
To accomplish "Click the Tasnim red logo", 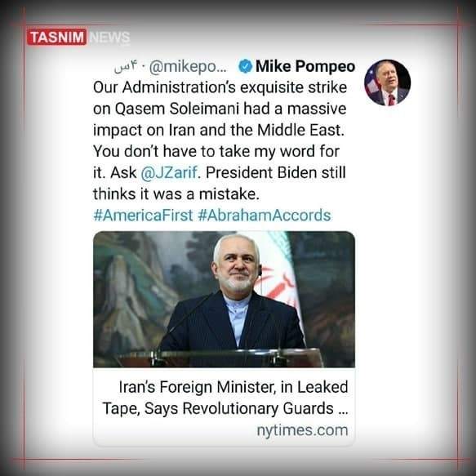I will point(57,38).
